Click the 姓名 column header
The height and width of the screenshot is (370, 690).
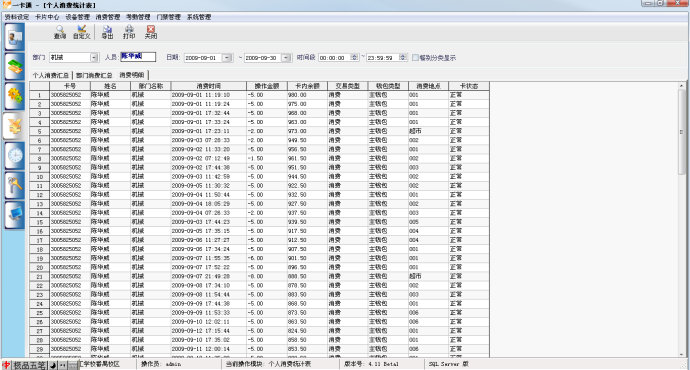point(110,86)
